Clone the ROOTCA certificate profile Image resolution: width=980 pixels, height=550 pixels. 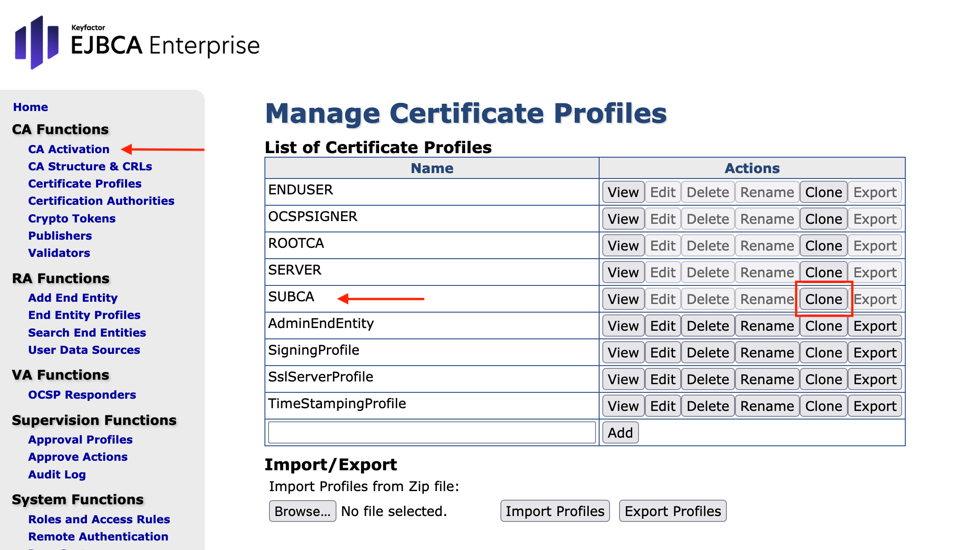823,246
